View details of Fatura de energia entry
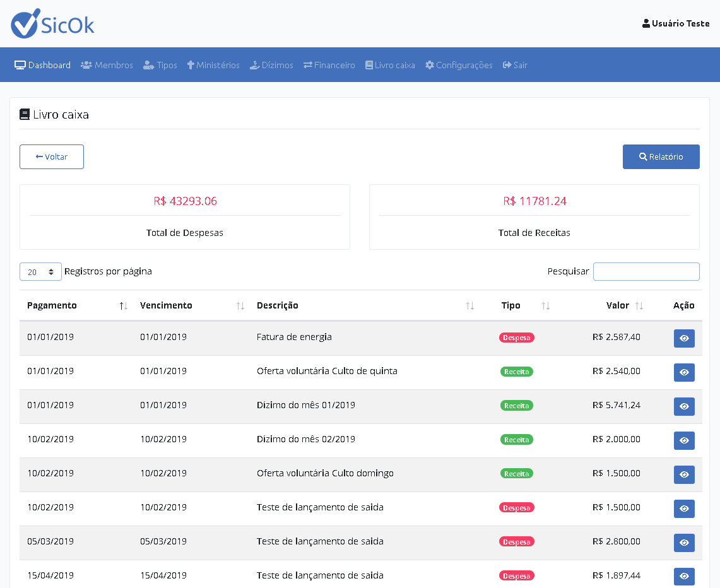This screenshot has height=588, width=720. coord(684,338)
